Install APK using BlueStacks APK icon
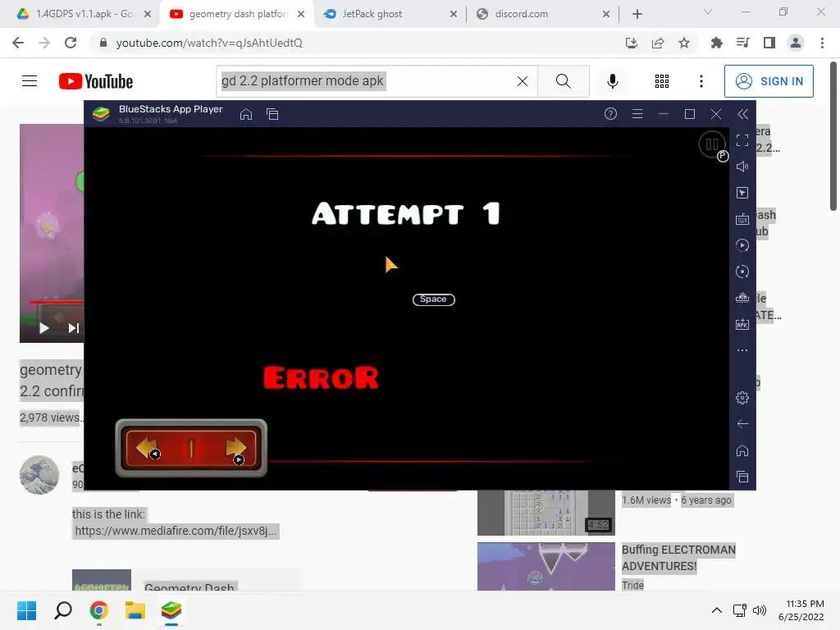This screenshot has width=840, height=630. click(742, 324)
